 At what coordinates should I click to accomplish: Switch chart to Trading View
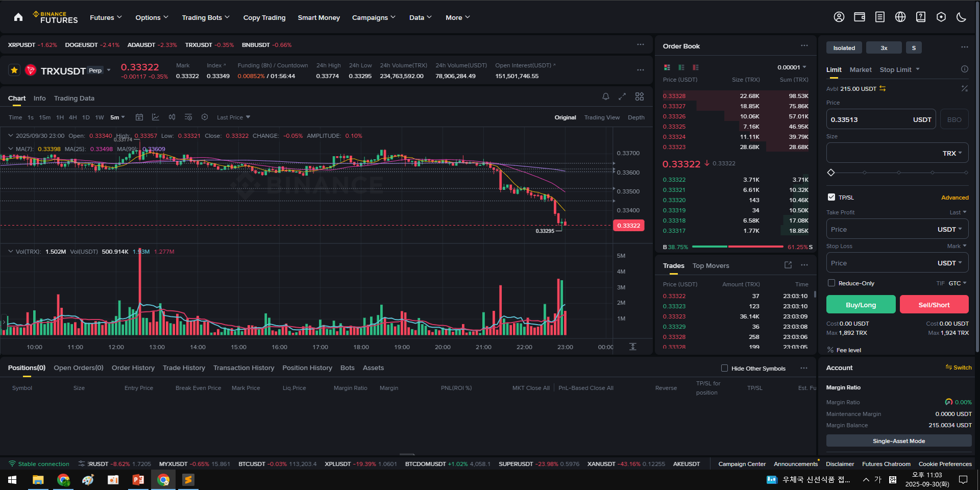click(x=602, y=117)
